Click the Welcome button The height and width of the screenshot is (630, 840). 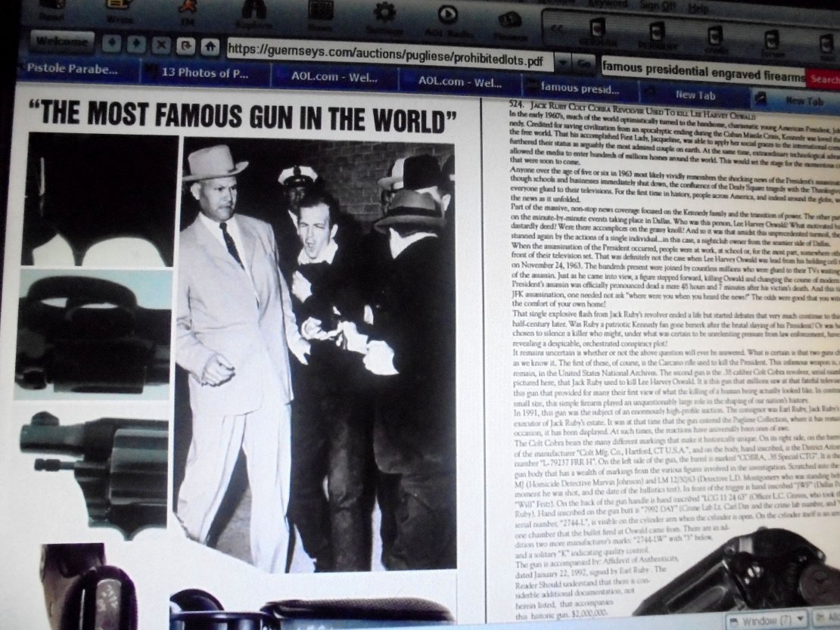[x=62, y=41]
